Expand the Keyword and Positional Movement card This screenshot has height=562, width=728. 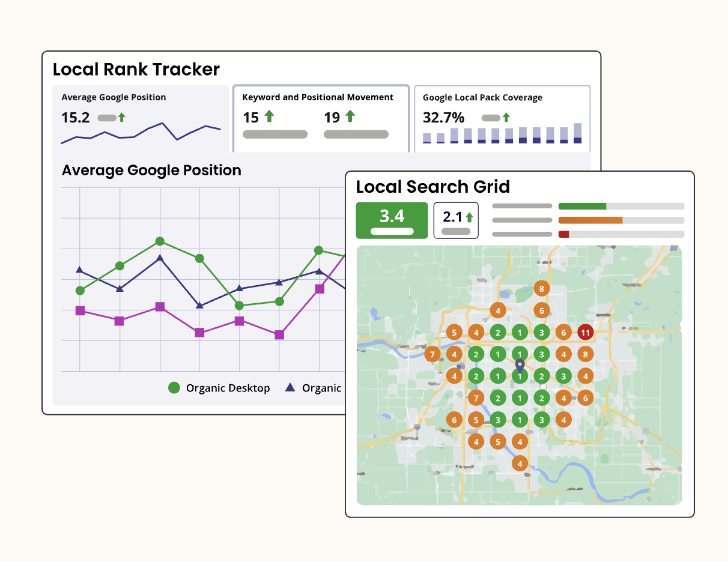pos(320,117)
